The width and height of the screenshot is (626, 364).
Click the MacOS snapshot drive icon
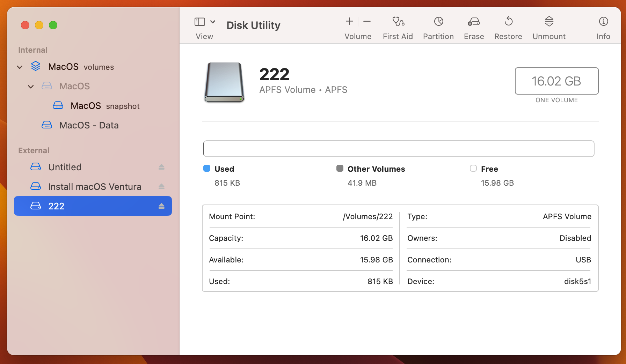click(58, 105)
